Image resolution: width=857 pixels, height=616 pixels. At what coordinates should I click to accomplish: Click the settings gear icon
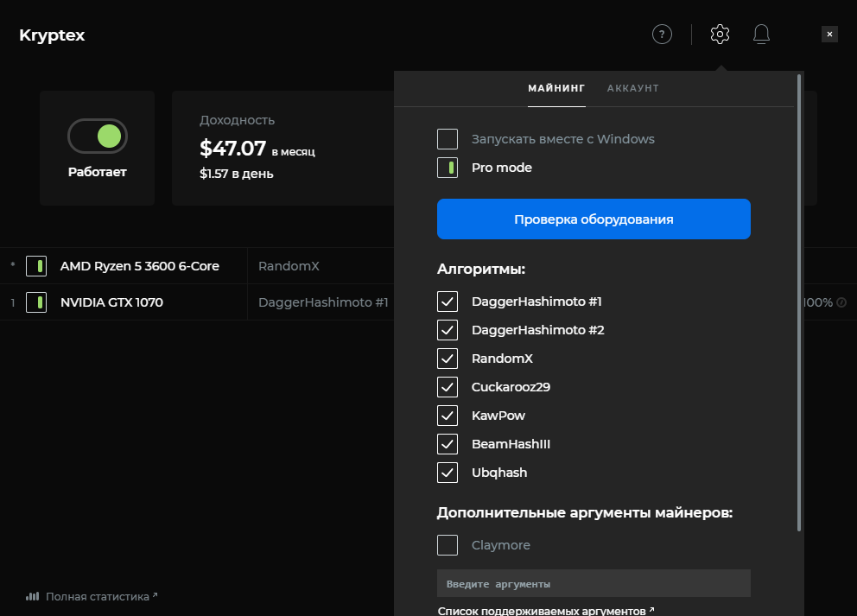point(720,35)
